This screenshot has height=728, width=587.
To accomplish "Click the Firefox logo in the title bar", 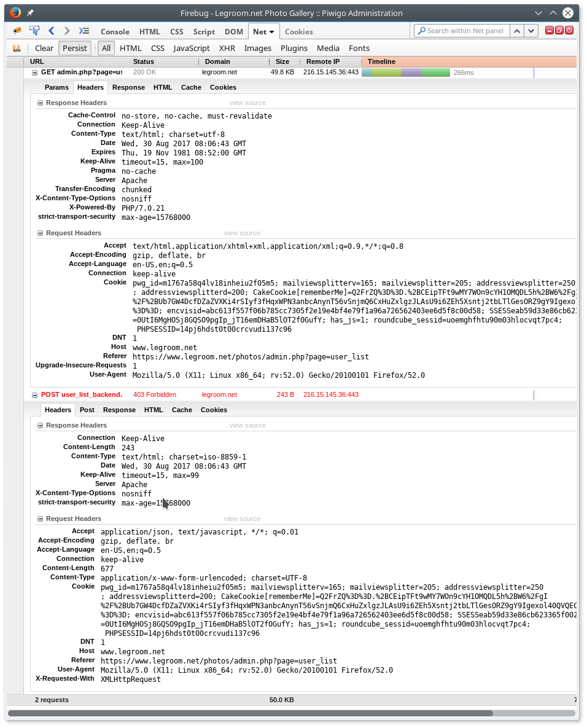I will 15,12.
